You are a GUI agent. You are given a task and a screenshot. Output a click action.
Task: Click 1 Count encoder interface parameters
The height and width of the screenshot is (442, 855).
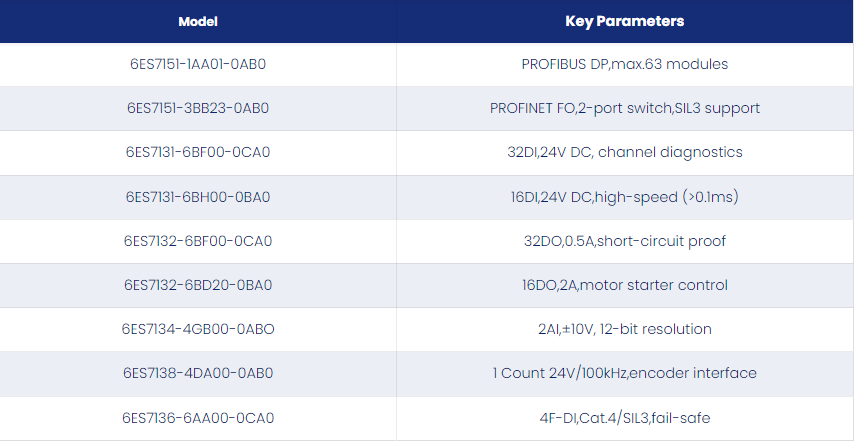click(x=625, y=374)
